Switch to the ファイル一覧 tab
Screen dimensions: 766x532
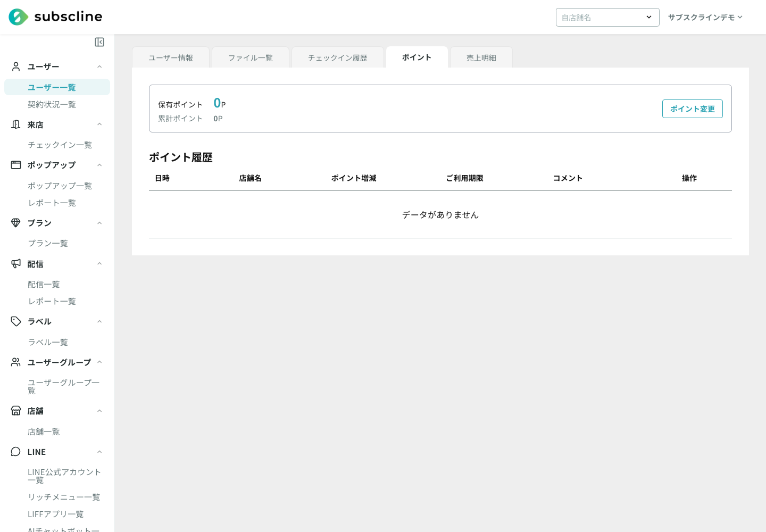pyautogui.click(x=251, y=57)
